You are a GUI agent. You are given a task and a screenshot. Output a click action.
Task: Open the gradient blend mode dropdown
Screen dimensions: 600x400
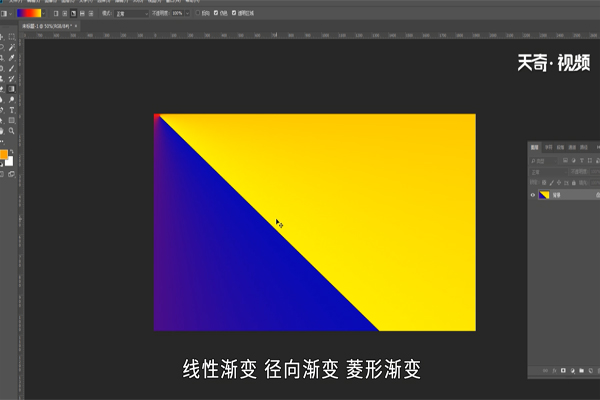pyautogui.click(x=131, y=13)
